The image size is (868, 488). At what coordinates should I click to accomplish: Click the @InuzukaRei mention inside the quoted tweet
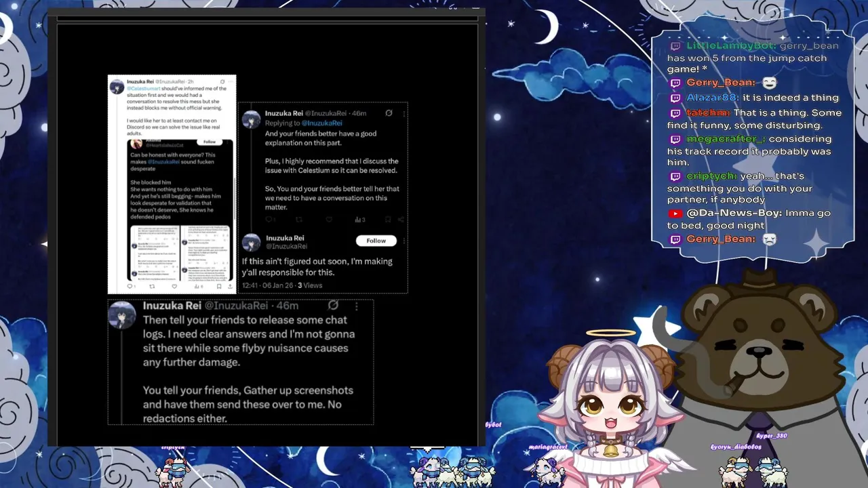[x=163, y=162]
